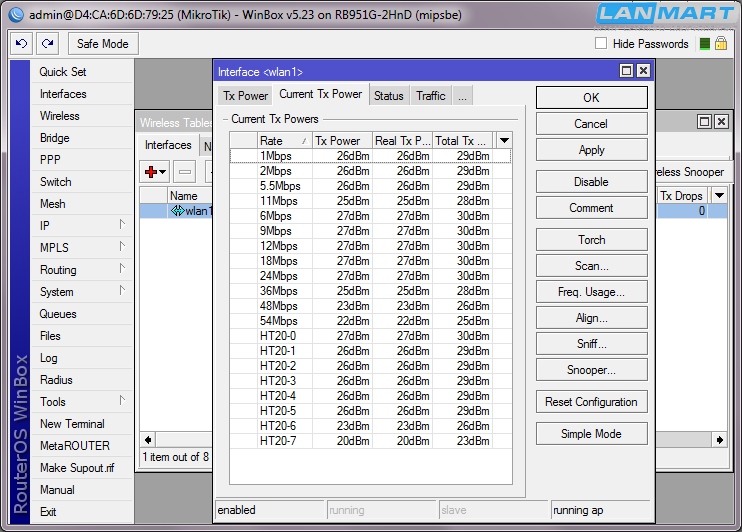Close the Wireless Tables window
The height and width of the screenshot is (532, 742).
point(721,122)
